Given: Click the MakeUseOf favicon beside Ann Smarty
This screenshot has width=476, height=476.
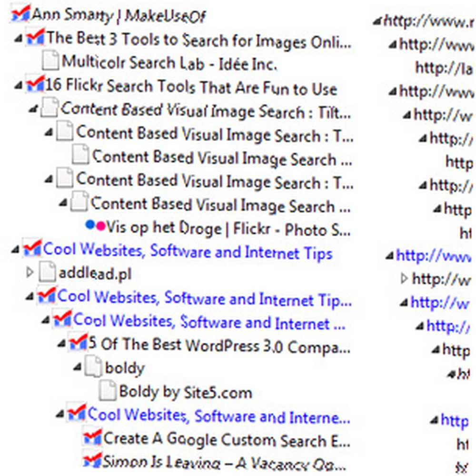Looking at the screenshot, I should [20, 14].
